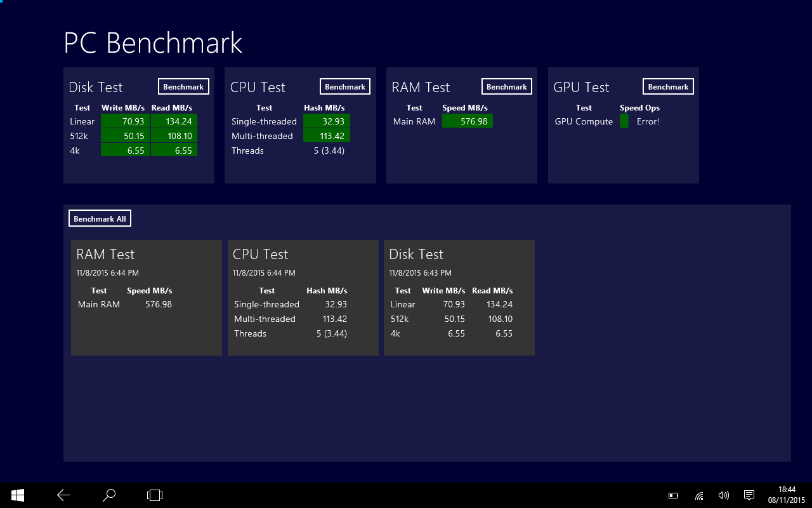
Task: Open the volume speaker icon
Action: [x=724, y=495]
